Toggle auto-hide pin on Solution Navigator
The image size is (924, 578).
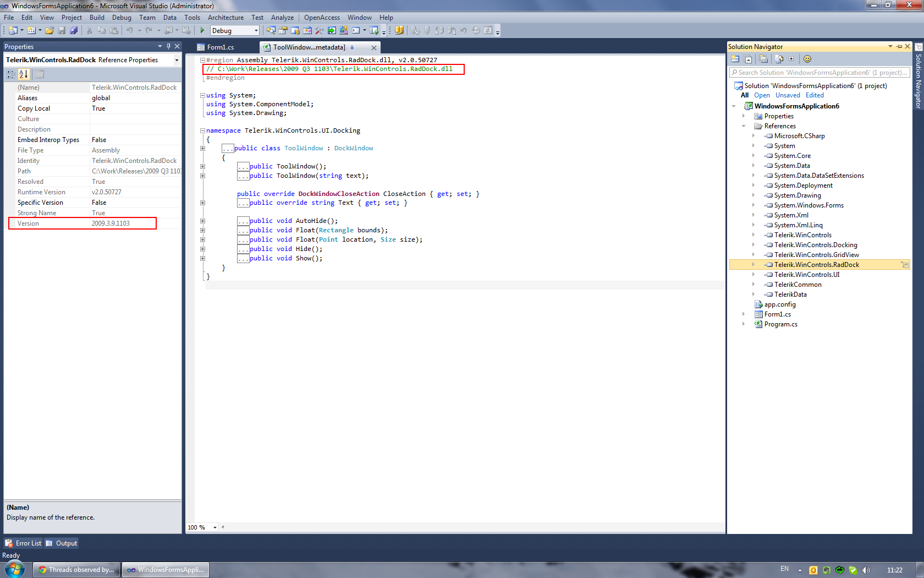coord(899,47)
